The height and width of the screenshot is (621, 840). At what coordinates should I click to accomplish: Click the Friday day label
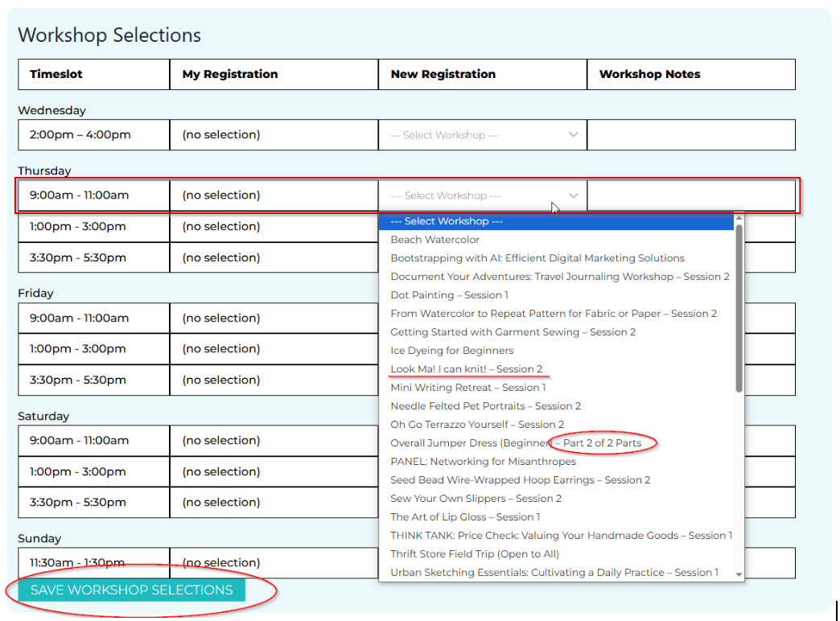point(36,294)
